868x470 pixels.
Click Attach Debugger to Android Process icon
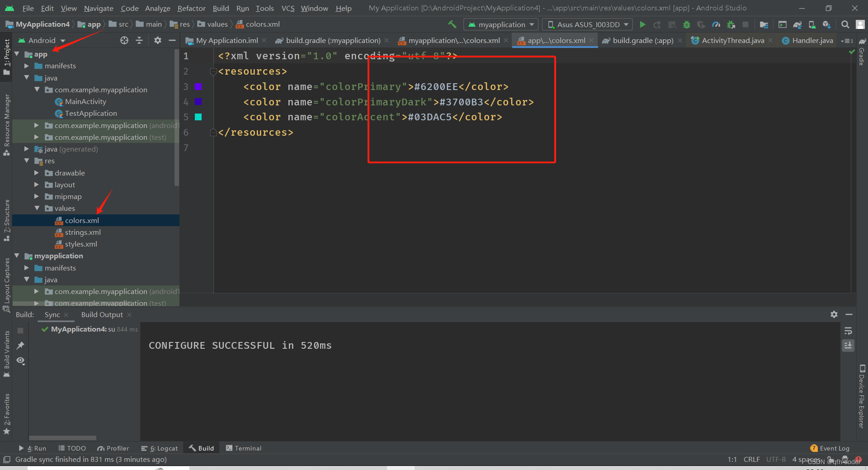pyautogui.click(x=731, y=24)
